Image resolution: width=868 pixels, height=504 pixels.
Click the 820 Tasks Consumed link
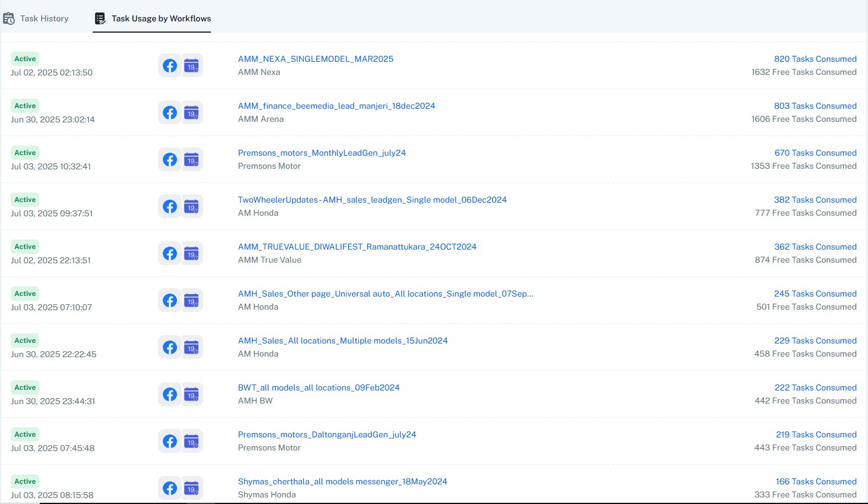(x=815, y=59)
